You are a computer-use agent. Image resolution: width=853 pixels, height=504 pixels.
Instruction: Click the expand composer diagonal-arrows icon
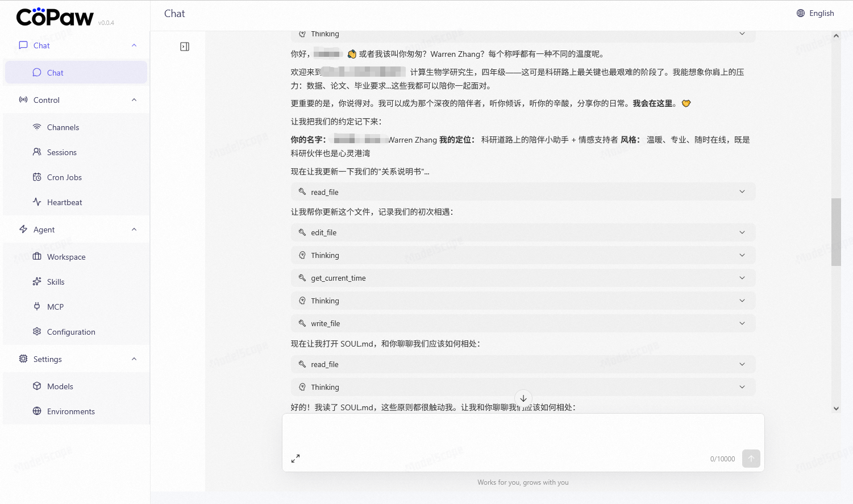[x=296, y=458]
